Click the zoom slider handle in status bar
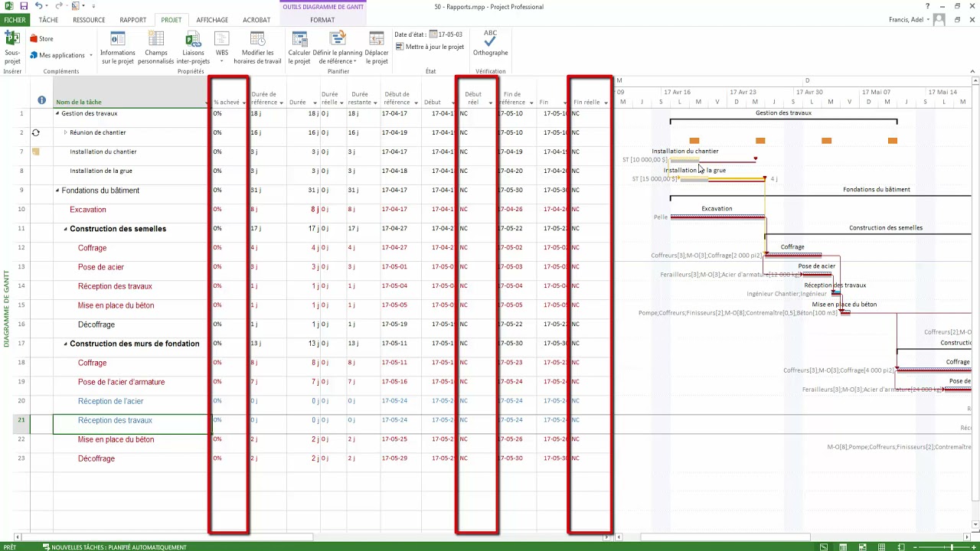Viewport: 980px width, 551px height. point(952,546)
